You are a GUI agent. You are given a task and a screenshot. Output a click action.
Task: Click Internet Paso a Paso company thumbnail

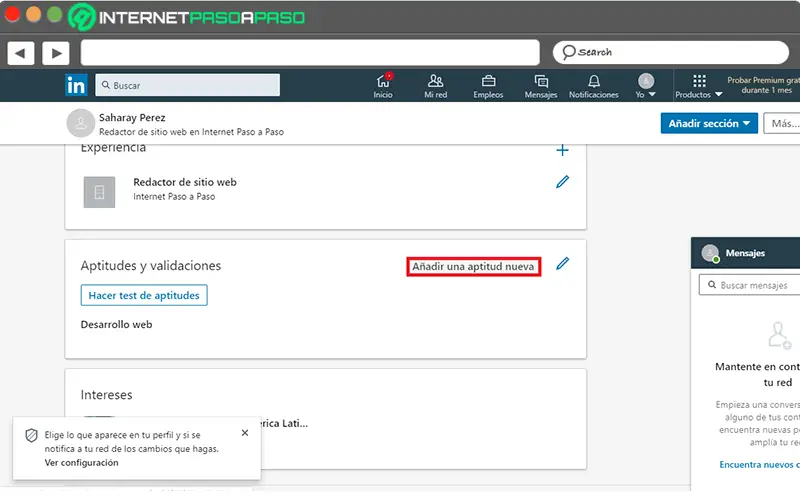99,192
